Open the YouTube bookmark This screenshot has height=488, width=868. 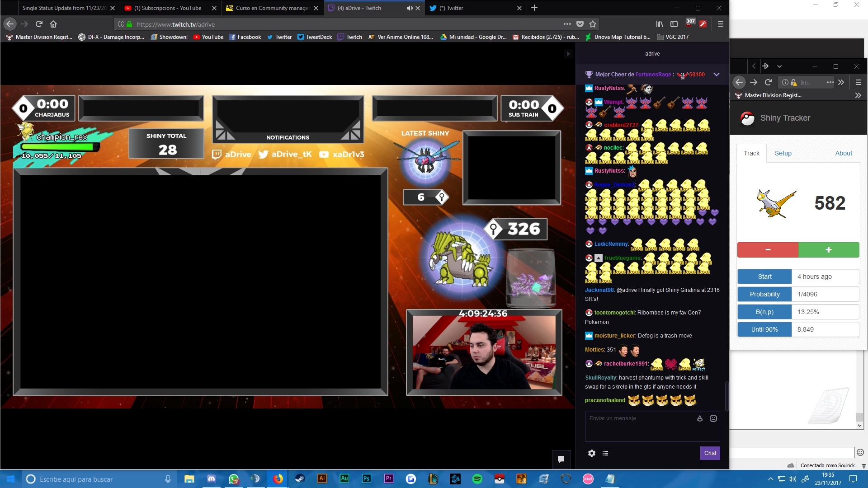208,37
